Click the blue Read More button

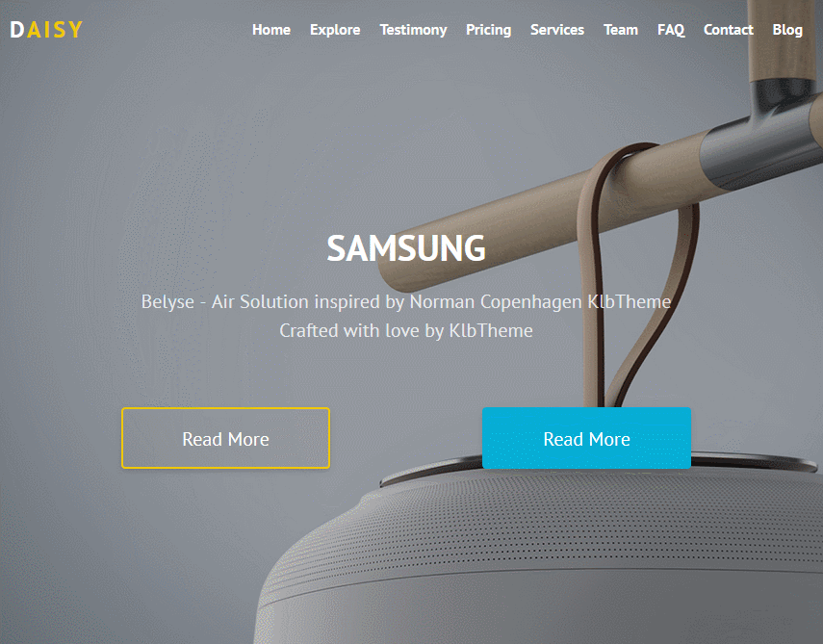pos(586,438)
